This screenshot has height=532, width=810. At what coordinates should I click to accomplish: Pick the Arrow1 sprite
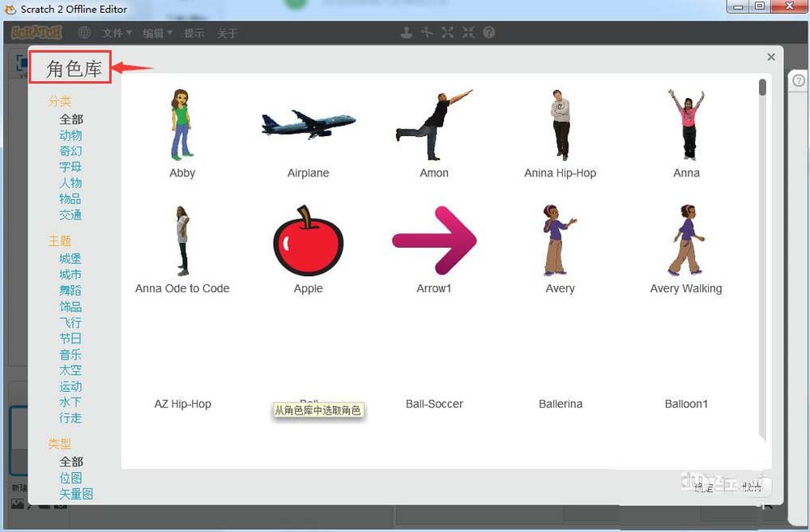434,241
